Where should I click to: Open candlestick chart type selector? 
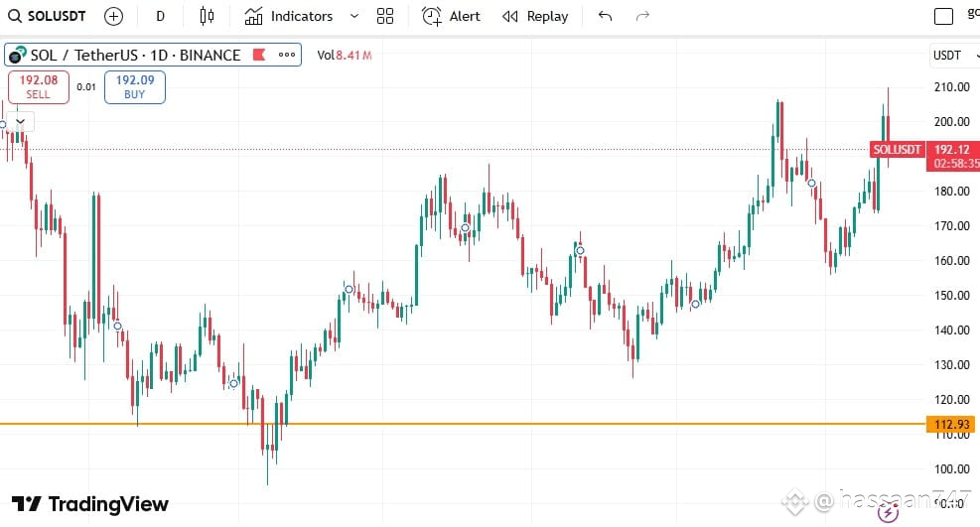click(x=207, y=16)
